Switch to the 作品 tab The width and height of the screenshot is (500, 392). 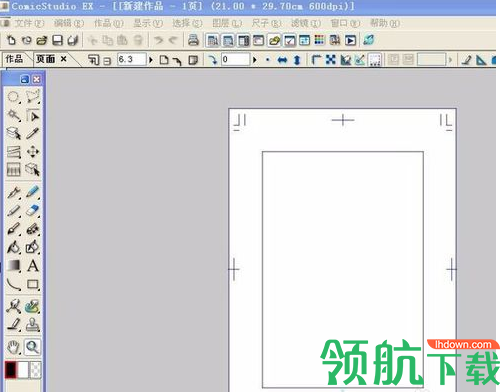(x=14, y=59)
